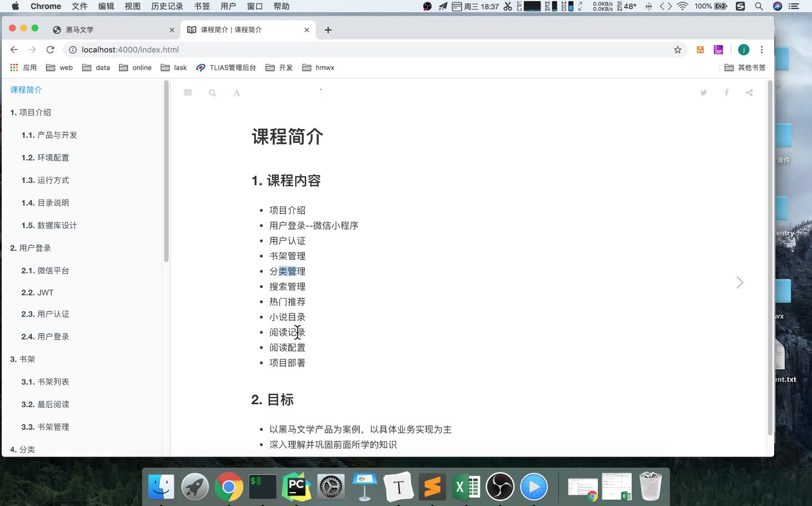Open Spotlight search in the menu bar
Viewport: 812px width, 506px height.
click(x=759, y=6)
